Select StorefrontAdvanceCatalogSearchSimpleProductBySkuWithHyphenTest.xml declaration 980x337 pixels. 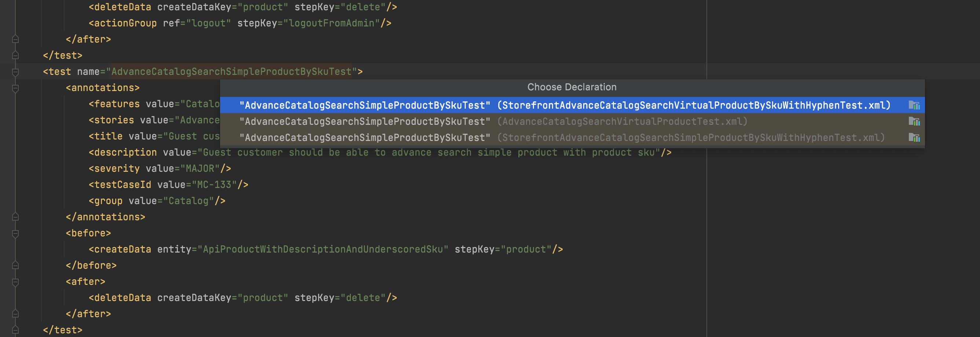[572, 137]
